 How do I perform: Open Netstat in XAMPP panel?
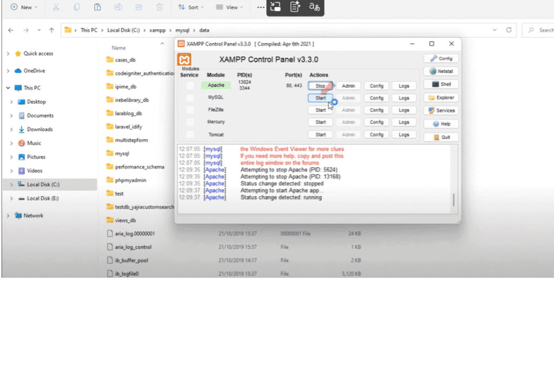coord(441,71)
